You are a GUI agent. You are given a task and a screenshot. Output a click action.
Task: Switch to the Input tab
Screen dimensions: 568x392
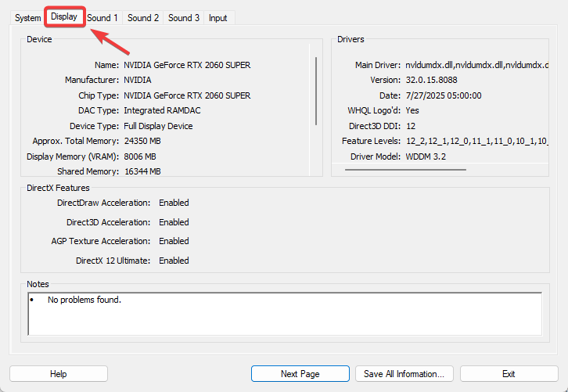click(x=218, y=18)
